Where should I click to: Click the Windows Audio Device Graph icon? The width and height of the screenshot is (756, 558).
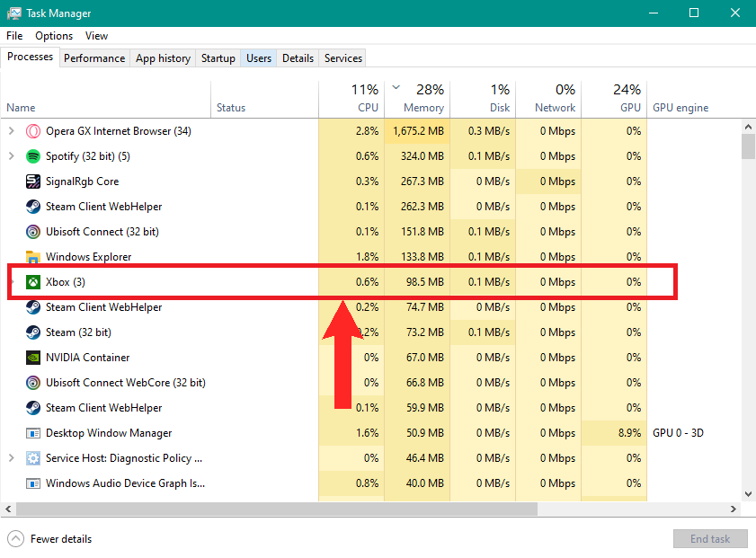[x=33, y=483]
